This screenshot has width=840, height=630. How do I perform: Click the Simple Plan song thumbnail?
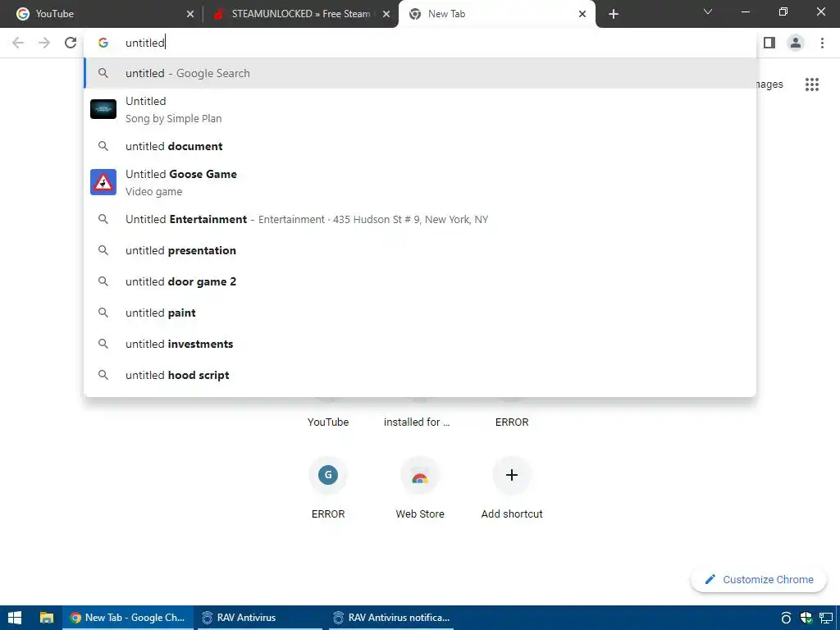coord(103,109)
